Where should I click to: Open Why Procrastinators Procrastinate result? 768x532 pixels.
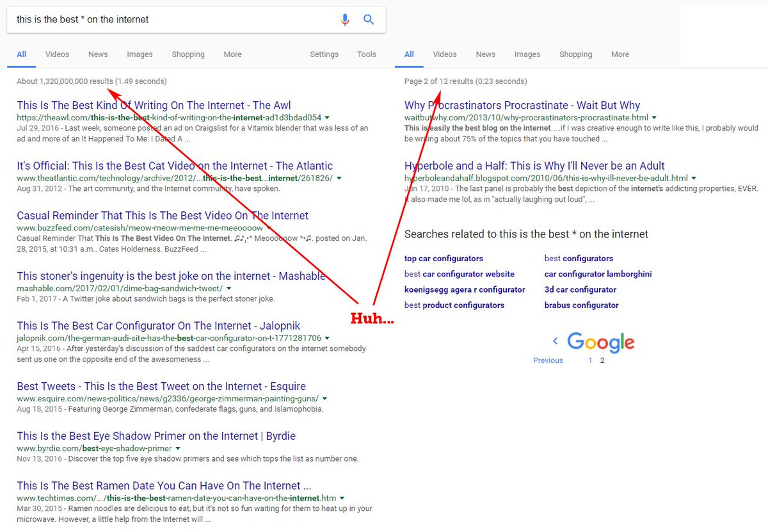coord(522,106)
